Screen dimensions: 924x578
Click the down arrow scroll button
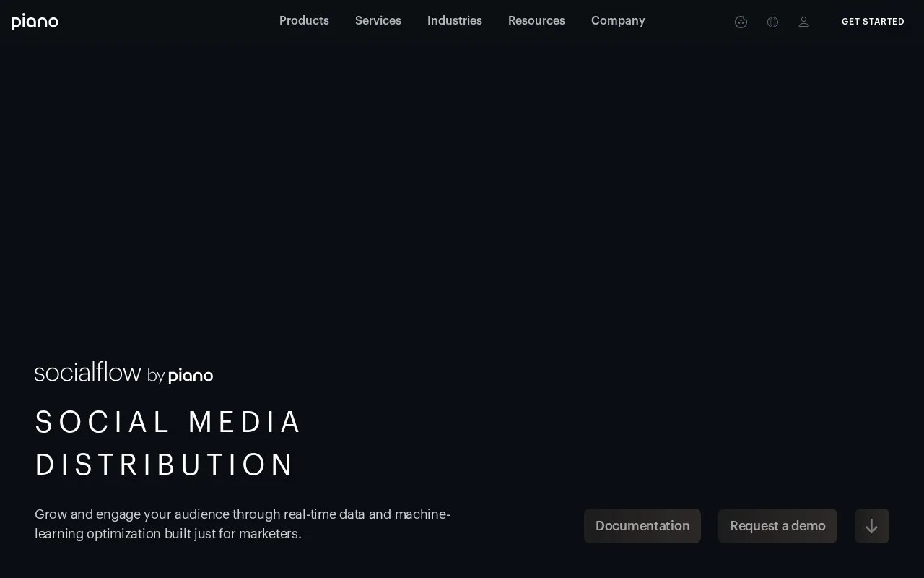tap(872, 526)
